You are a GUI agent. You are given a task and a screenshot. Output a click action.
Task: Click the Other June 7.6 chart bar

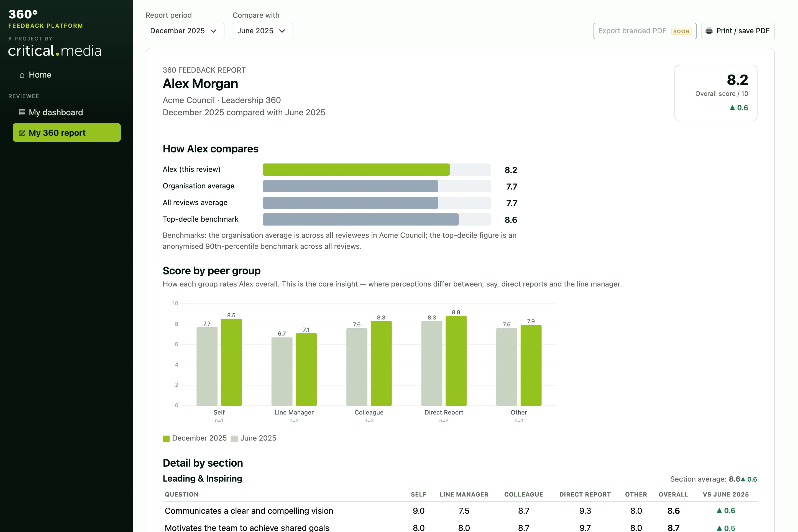coord(507,367)
